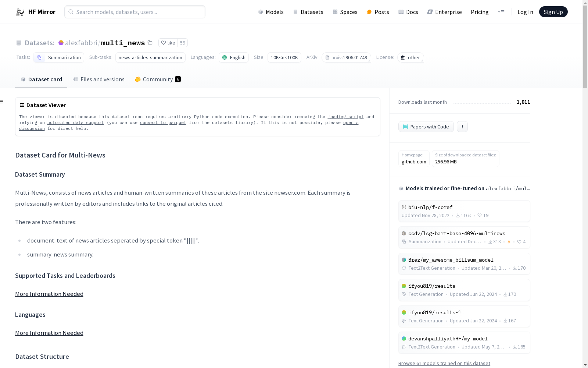Select the Summarization task tag
This screenshot has height=368, width=588.
click(x=58, y=57)
